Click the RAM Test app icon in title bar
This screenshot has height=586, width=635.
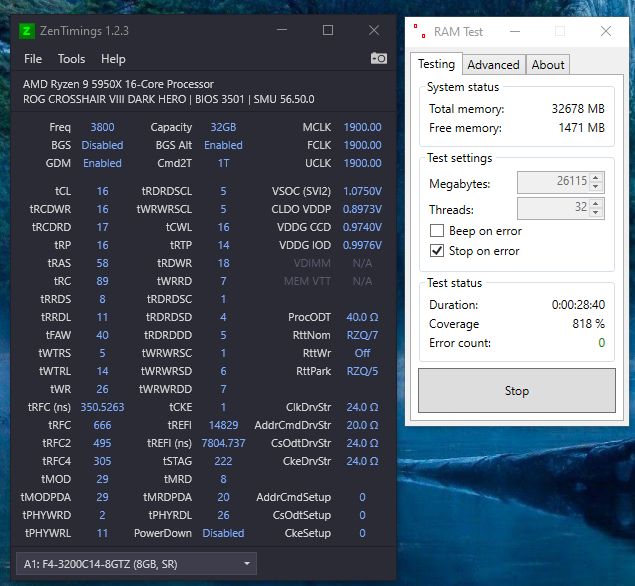(420, 31)
